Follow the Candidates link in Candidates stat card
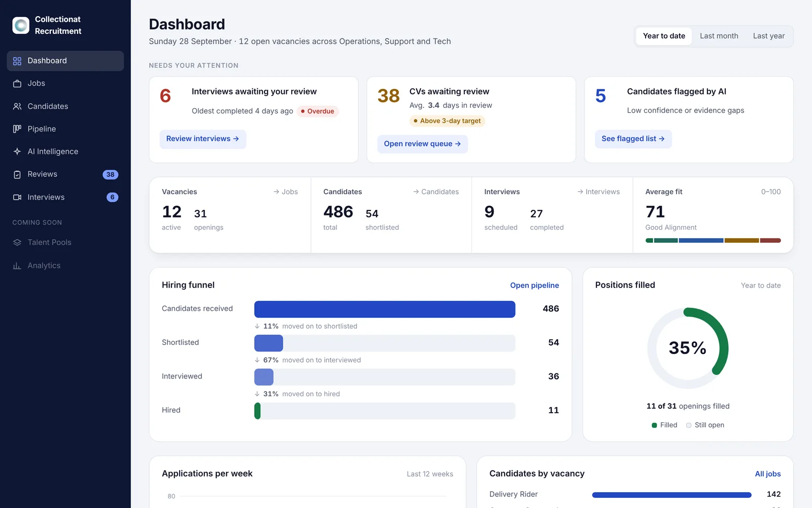The image size is (812, 508). pyautogui.click(x=436, y=192)
